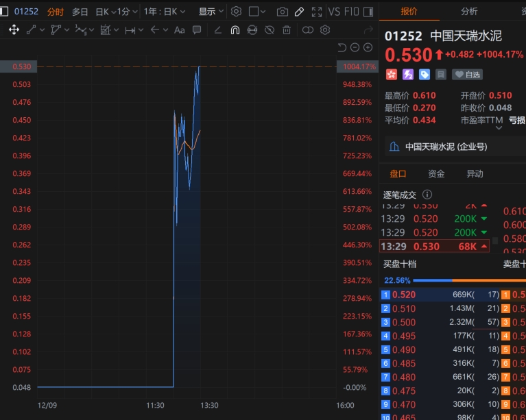Click the fullscreen expand icon

tap(316, 12)
